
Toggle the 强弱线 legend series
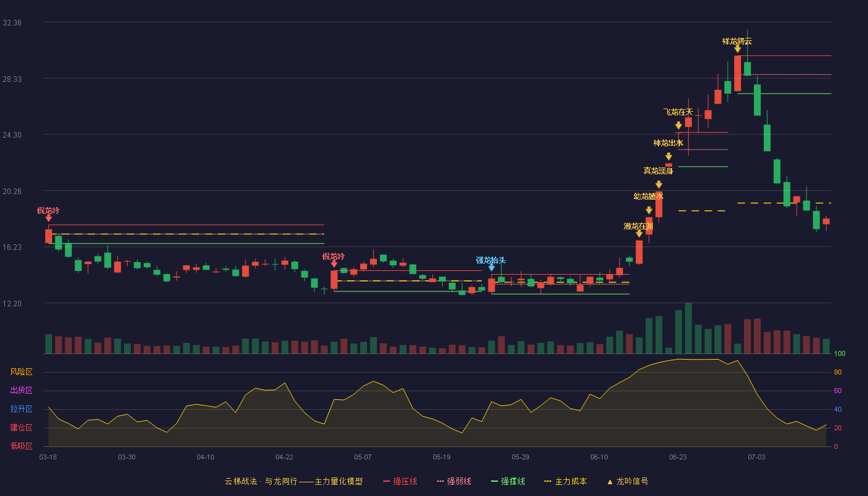[x=454, y=481]
